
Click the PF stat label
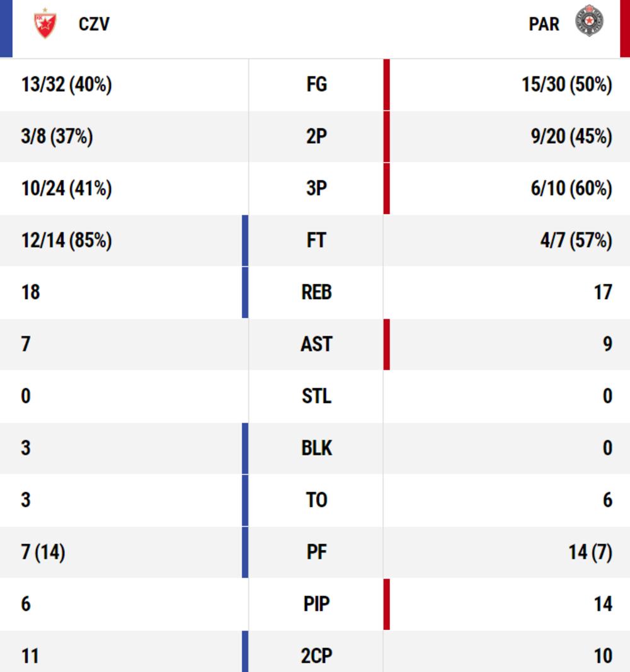[316, 552]
